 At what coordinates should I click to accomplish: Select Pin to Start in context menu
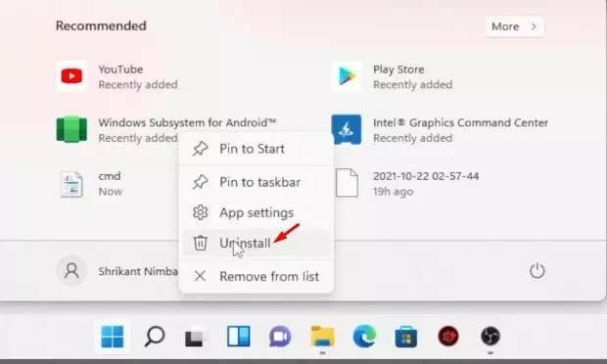click(x=257, y=149)
